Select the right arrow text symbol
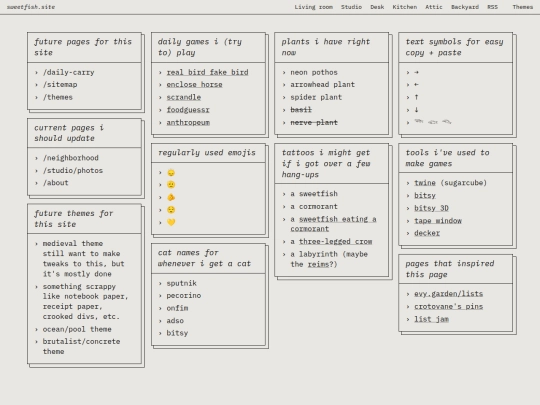540x405 pixels. (x=416, y=72)
